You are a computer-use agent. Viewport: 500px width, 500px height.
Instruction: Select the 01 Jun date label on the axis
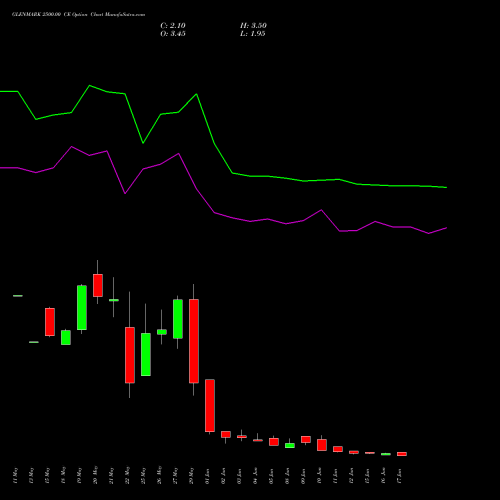[207, 476]
